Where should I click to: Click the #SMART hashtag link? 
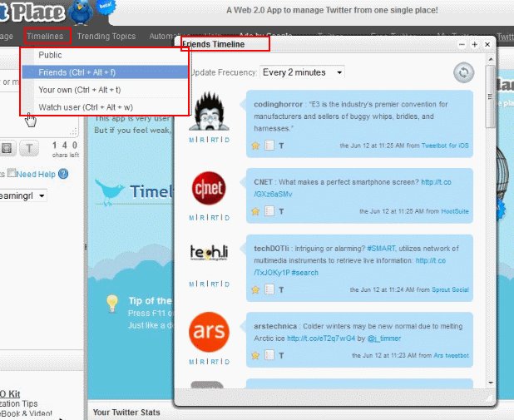[x=381, y=249]
